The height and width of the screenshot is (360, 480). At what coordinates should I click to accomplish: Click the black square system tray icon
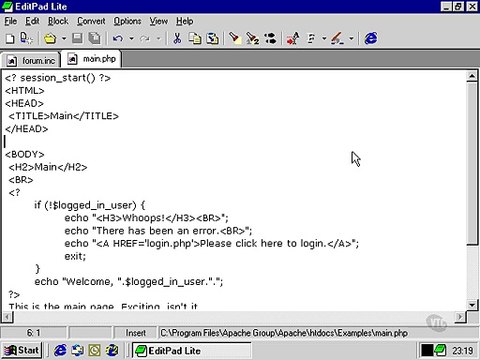coord(427,350)
